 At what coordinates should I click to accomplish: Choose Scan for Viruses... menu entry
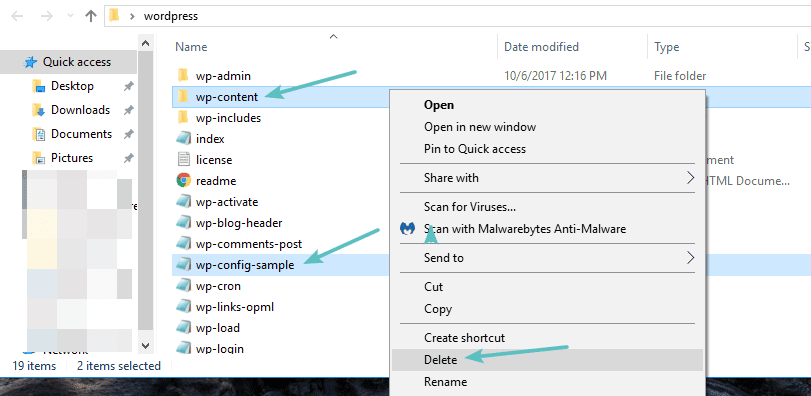click(x=549, y=207)
